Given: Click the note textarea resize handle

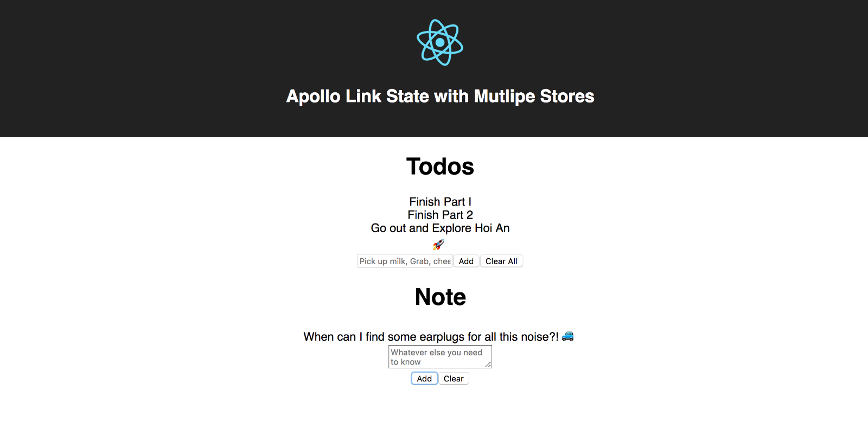Looking at the screenshot, I should [x=488, y=365].
